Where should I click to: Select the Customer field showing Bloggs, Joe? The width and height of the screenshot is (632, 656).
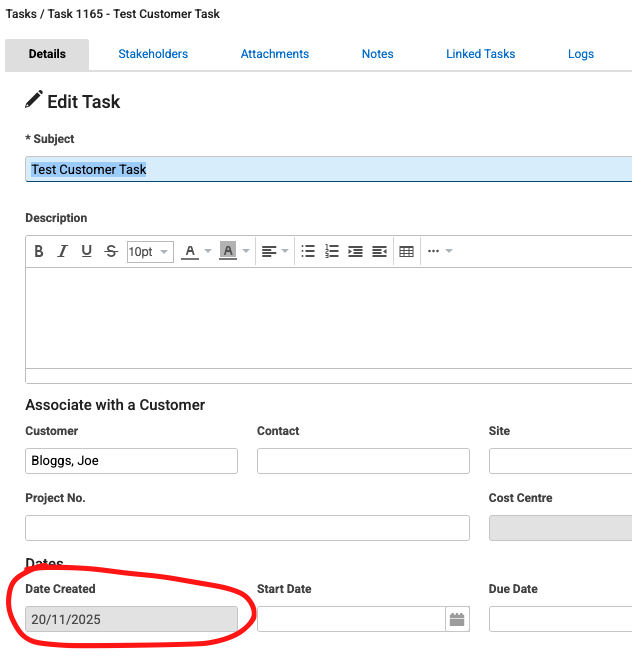[x=131, y=461]
